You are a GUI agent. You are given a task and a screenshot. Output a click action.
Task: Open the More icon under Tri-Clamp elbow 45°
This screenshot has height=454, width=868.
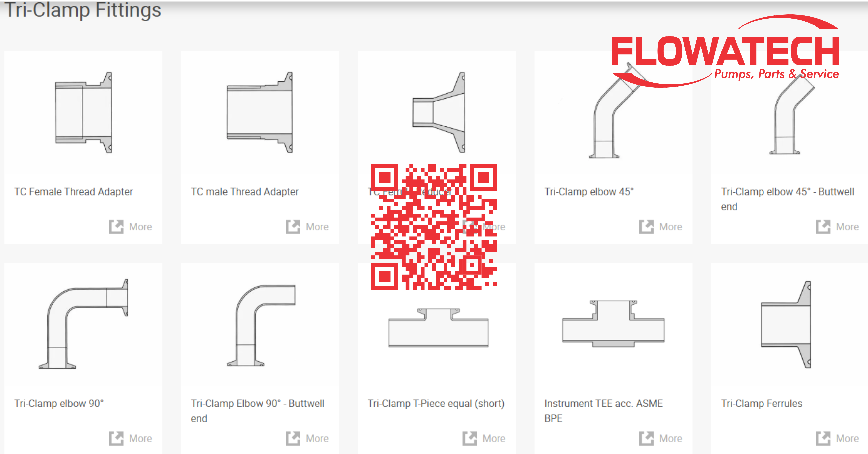646,227
